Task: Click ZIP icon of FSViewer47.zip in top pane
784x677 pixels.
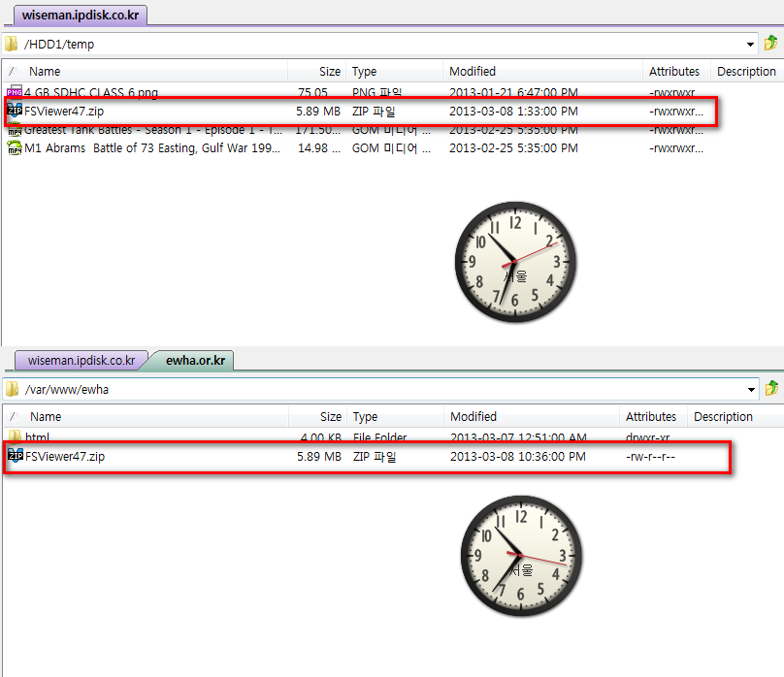Action: (x=15, y=111)
